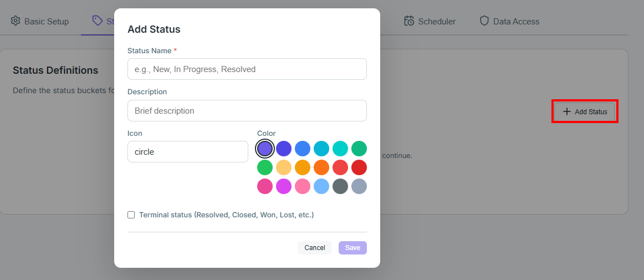Click the plus icon in Add Status button
This screenshot has height=280, width=644.
567,111
